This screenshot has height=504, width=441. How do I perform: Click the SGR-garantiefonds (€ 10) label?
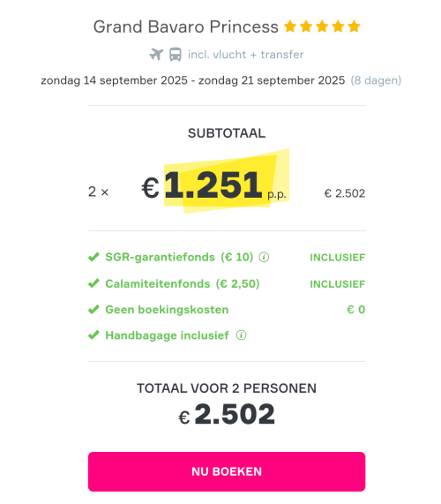(179, 257)
